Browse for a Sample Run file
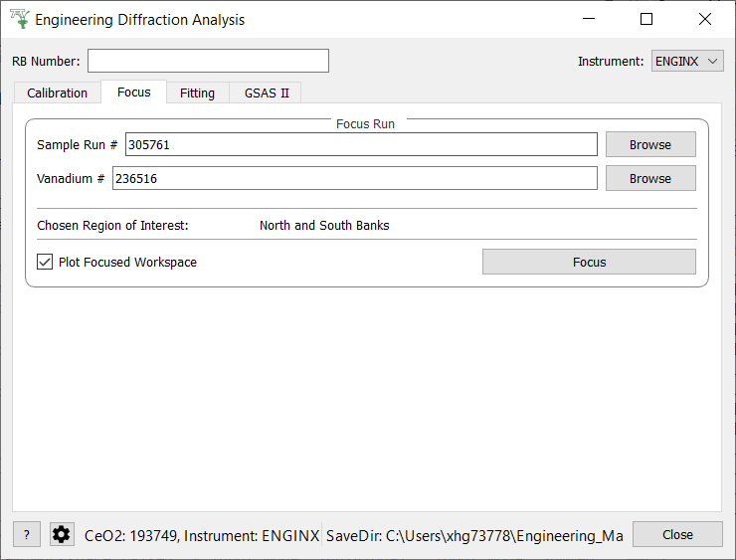 point(650,145)
